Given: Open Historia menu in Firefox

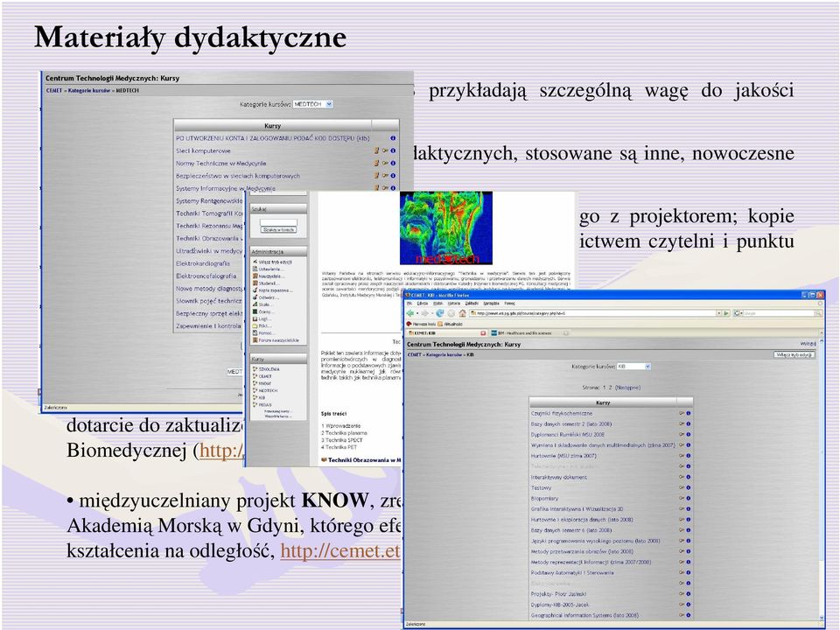Looking at the screenshot, I should [454, 304].
